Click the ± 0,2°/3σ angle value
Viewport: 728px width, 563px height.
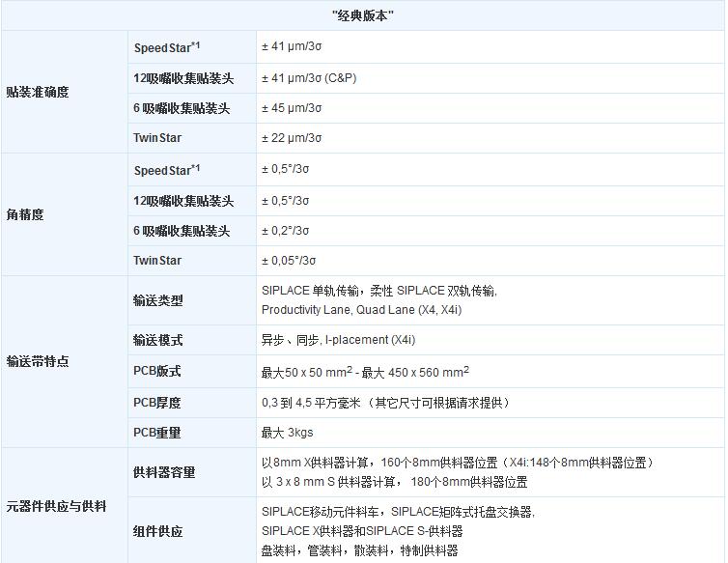tap(286, 231)
